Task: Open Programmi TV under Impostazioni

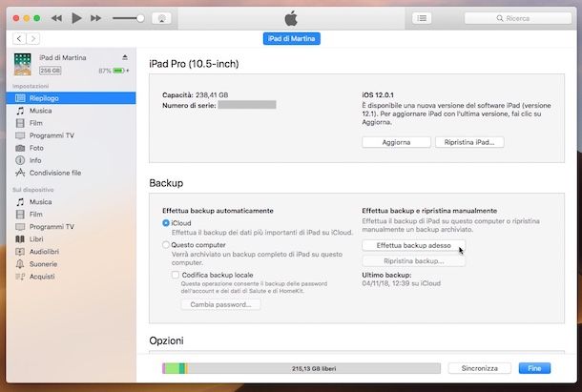Action: (x=72, y=135)
